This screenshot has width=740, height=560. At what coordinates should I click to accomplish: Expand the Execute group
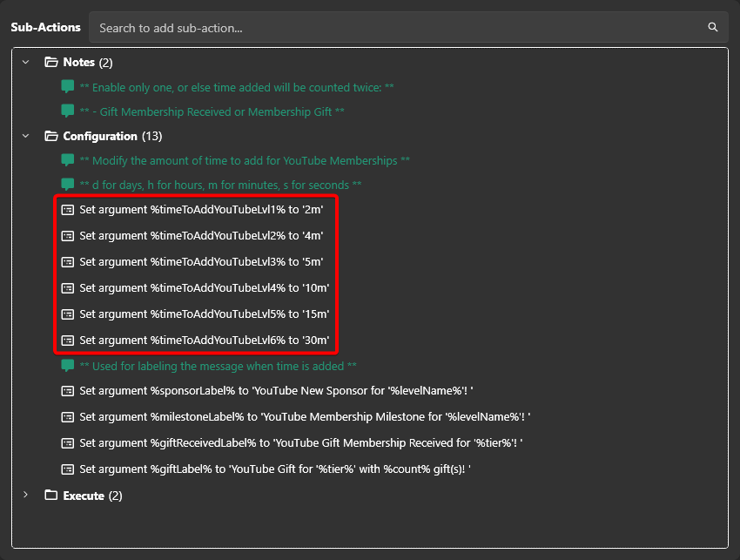25,495
